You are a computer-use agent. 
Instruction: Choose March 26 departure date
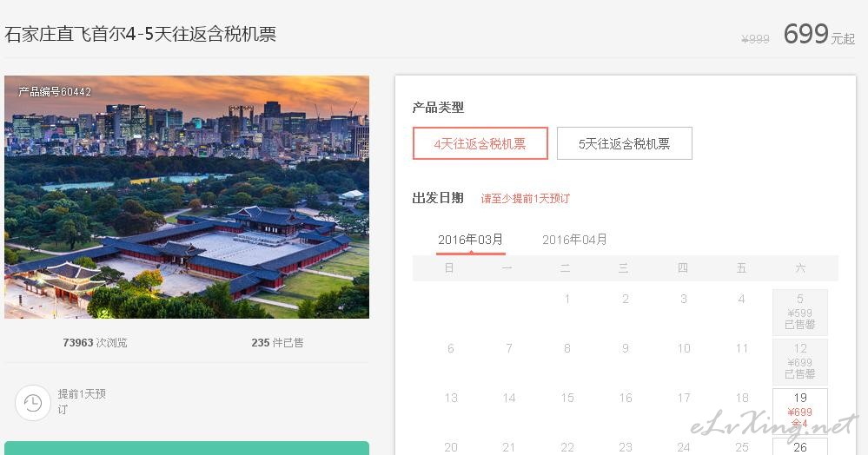[800, 446]
